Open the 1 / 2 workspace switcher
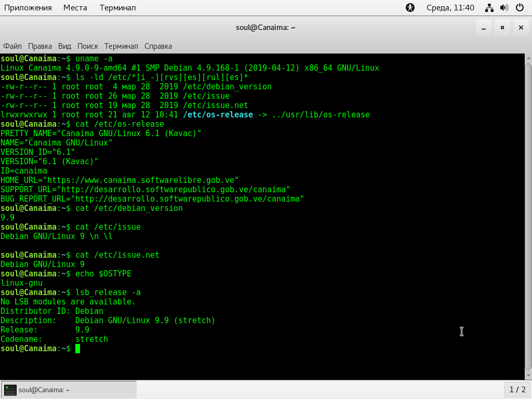Viewport: 532px width, 399px height. click(x=517, y=390)
